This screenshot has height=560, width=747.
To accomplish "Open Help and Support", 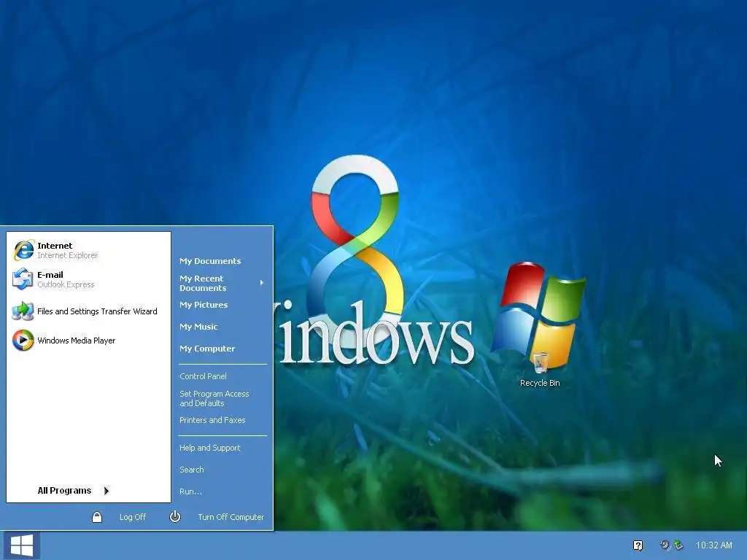I will (209, 448).
